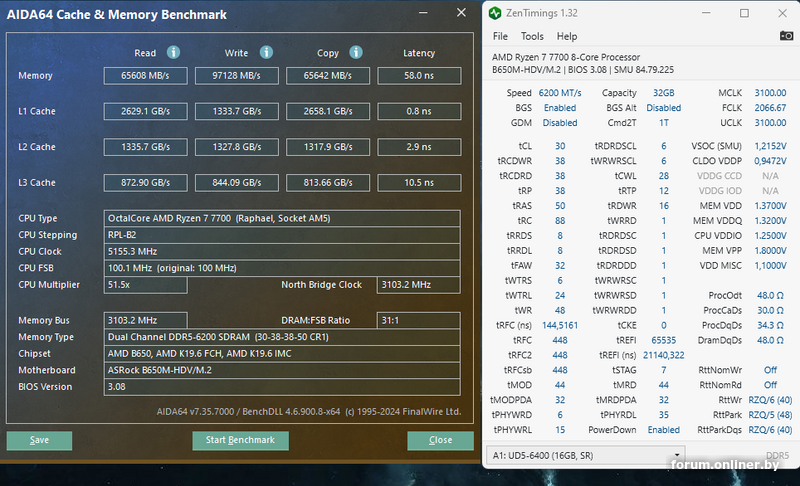Click the North Bridge Clock 3103.2 MHz field

point(419,285)
